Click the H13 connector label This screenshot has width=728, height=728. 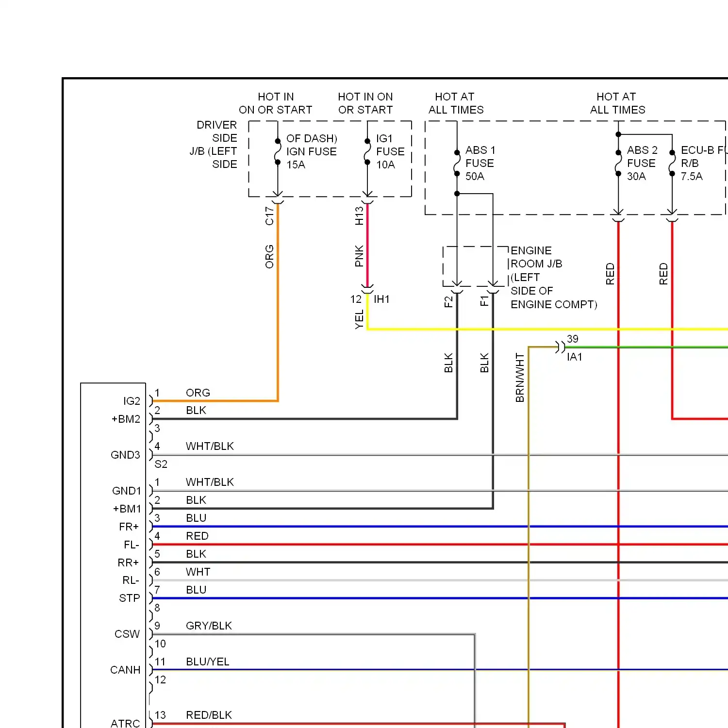(359, 216)
